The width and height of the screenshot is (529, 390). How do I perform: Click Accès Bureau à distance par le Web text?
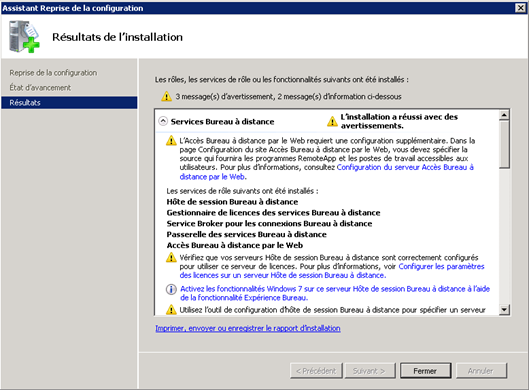point(235,245)
